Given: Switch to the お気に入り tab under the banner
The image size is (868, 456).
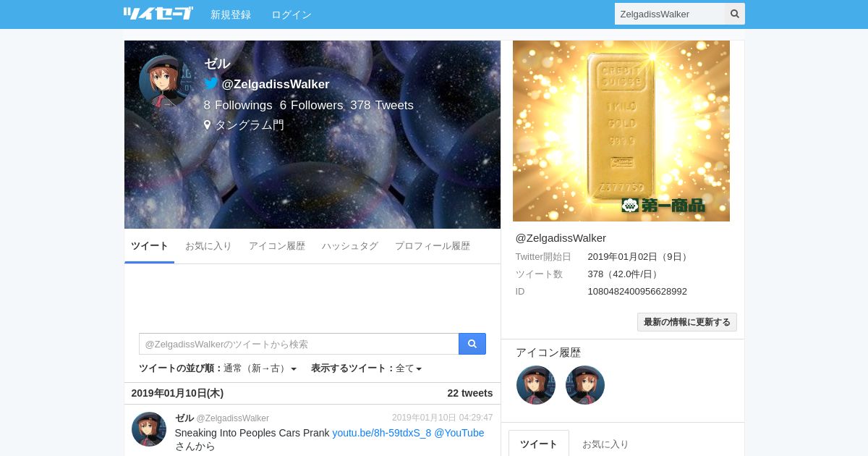Looking at the screenshot, I should (208, 246).
